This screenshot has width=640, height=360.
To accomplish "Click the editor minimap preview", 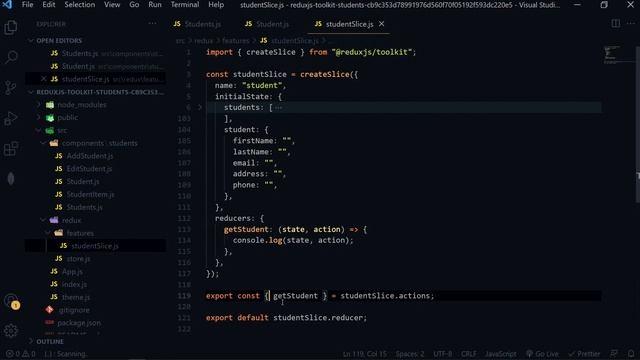I will coord(611,55).
